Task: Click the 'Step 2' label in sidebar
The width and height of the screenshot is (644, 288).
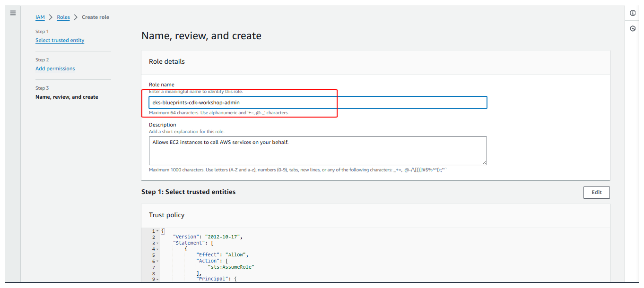Action: pyautogui.click(x=42, y=60)
